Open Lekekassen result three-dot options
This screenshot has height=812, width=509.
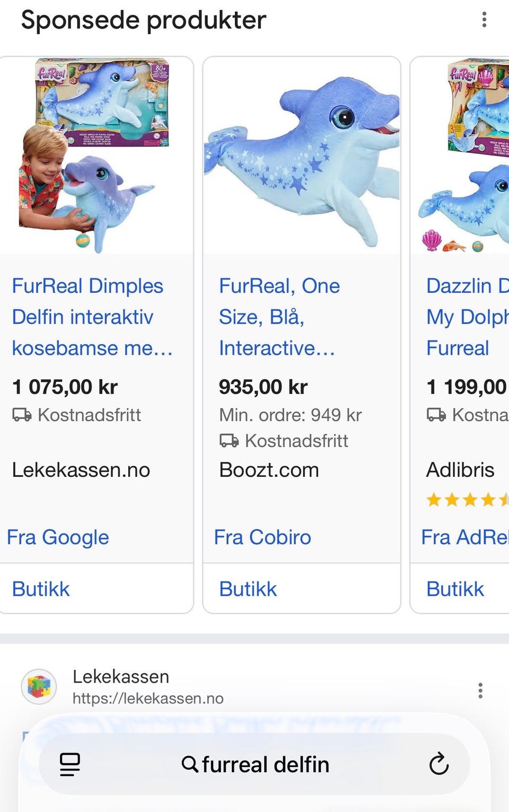pos(480,691)
